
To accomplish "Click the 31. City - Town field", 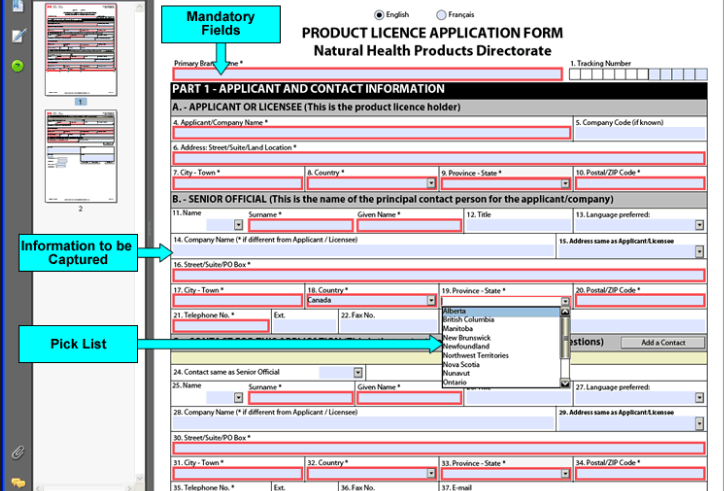I will [x=238, y=473].
